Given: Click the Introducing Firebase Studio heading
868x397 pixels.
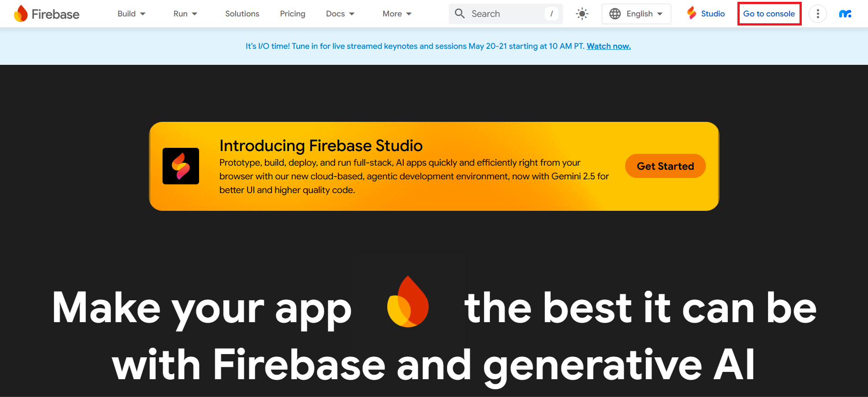Looking at the screenshot, I should pos(321,146).
